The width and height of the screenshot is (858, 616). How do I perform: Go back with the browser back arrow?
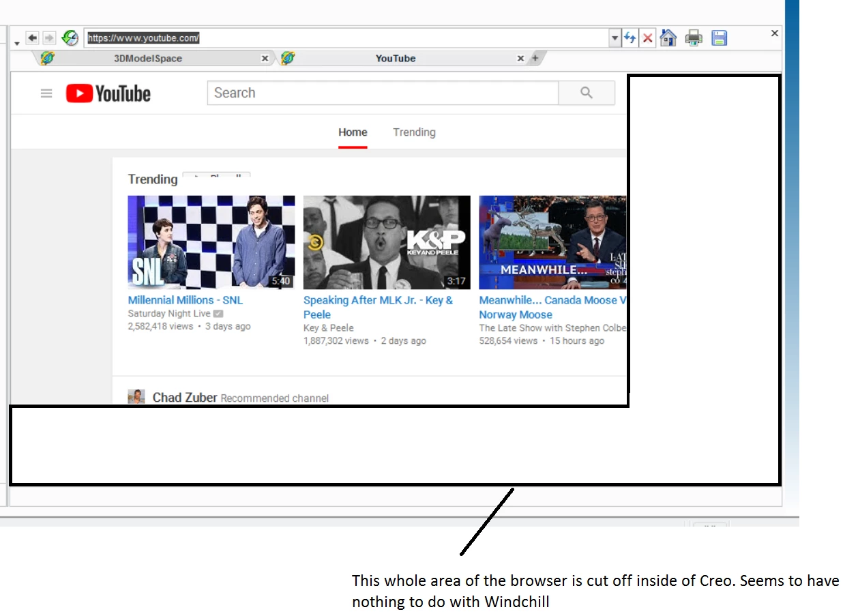point(32,38)
